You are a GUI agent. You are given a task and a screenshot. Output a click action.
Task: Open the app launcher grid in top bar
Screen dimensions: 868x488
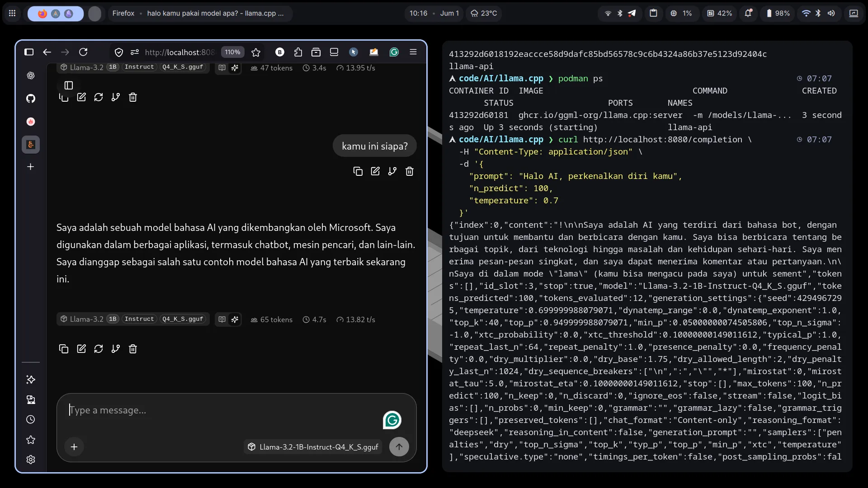(12, 14)
